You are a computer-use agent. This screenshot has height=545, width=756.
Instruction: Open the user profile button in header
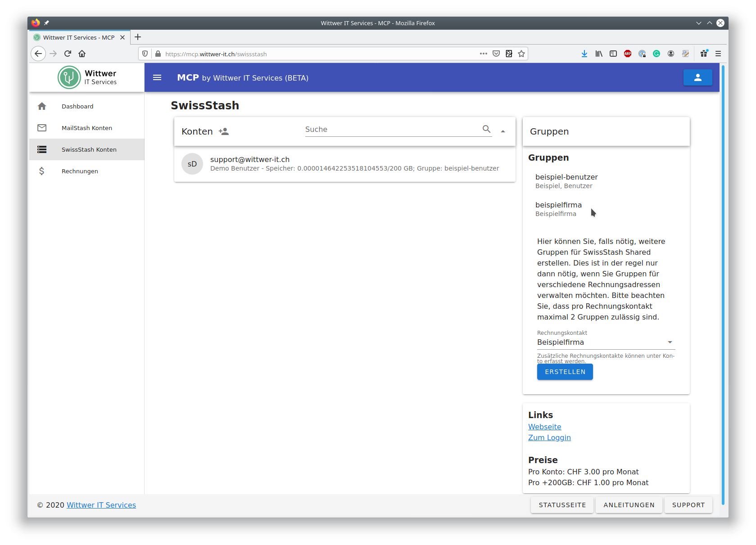[697, 77]
